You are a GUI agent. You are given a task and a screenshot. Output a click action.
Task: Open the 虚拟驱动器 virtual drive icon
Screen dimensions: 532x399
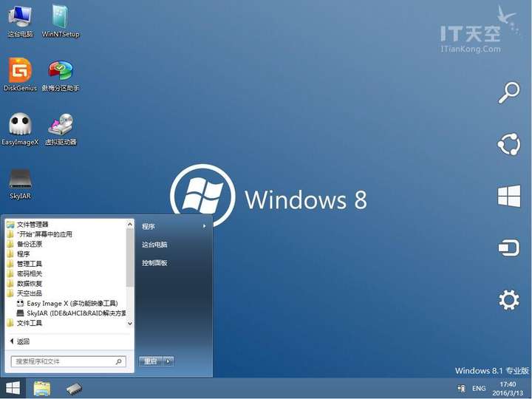pos(61,129)
